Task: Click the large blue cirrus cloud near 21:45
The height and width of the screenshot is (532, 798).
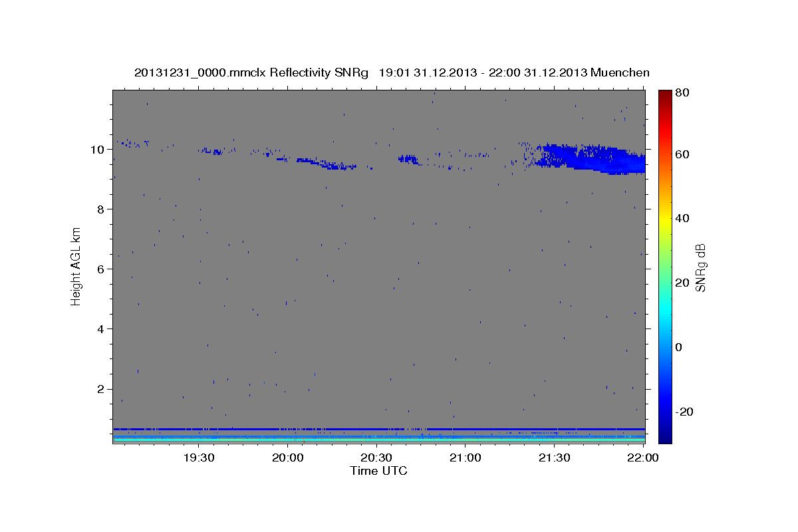Action: 589,159
